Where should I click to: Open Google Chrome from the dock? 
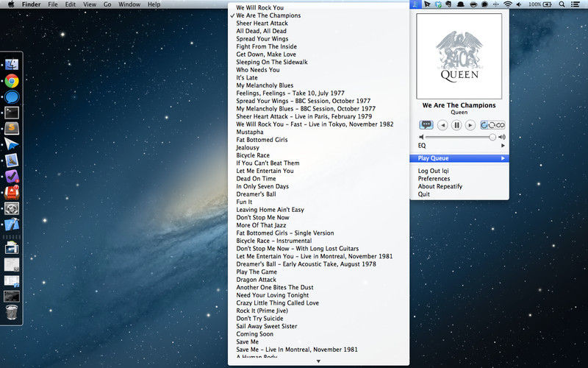[12, 81]
